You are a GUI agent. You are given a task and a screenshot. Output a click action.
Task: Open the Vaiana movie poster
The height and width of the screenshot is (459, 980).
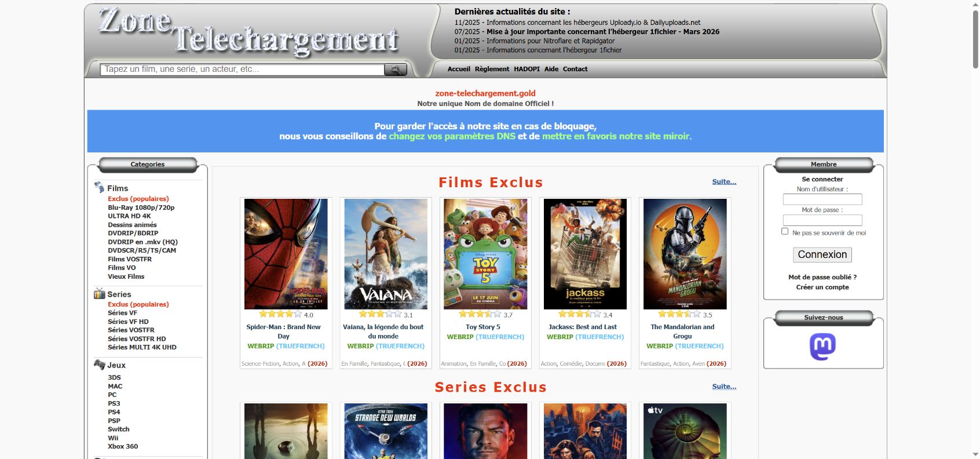[386, 254]
